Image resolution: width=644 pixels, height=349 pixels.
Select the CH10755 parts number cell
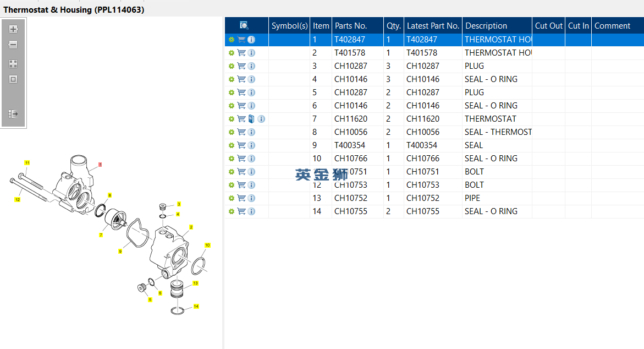[x=357, y=211]
